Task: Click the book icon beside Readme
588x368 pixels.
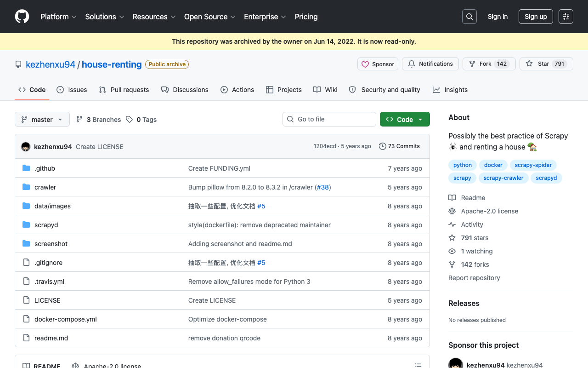Action: [452, 198]
